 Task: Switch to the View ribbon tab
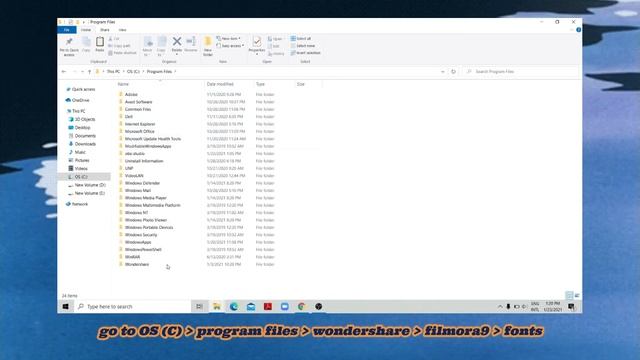[x=122, y=30]
